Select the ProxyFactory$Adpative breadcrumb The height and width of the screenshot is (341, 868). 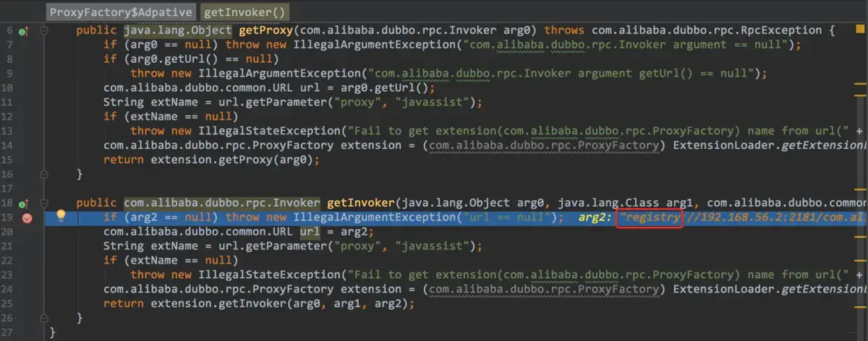click(x=122, y=12)
